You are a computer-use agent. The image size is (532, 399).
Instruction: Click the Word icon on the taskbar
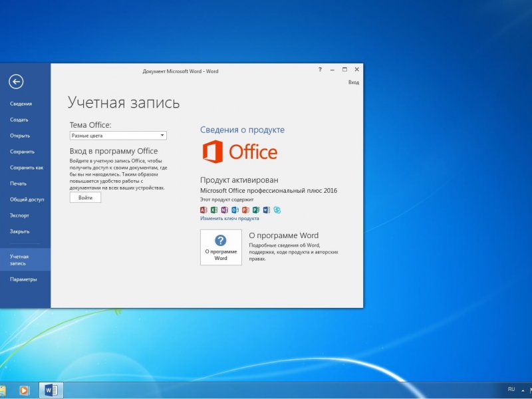tap(51, 390)
